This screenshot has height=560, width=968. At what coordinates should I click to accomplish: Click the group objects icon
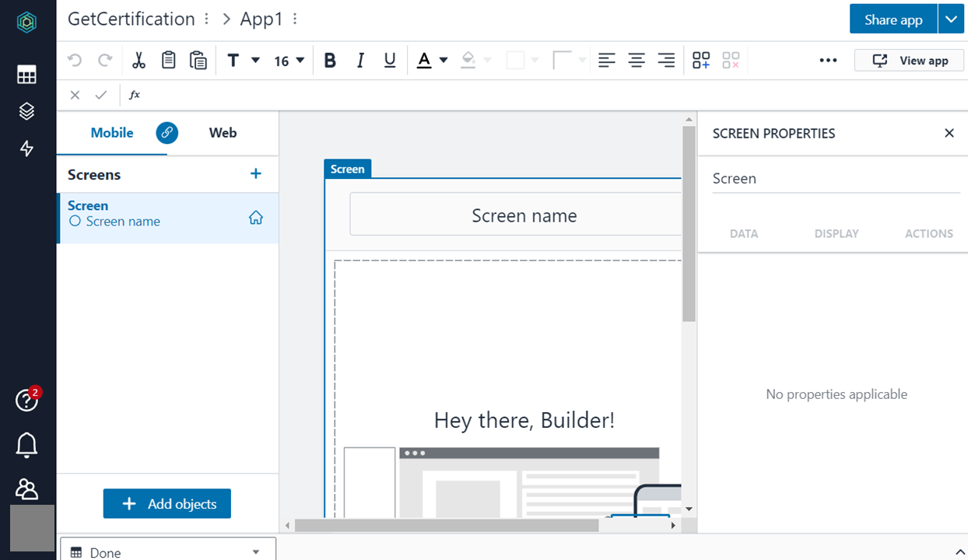[701, 61]
